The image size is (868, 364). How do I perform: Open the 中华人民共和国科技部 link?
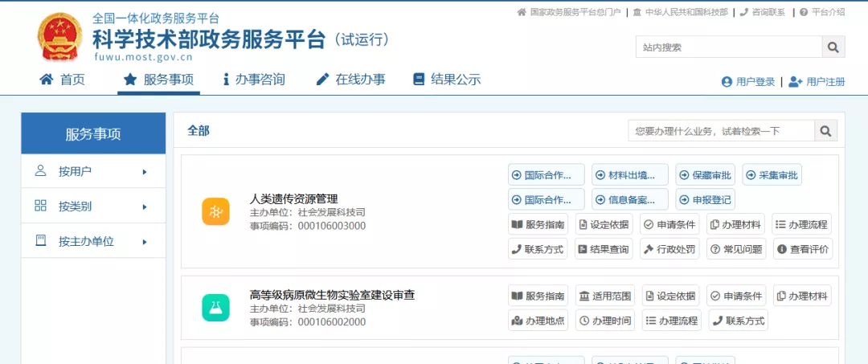point(681,12)
